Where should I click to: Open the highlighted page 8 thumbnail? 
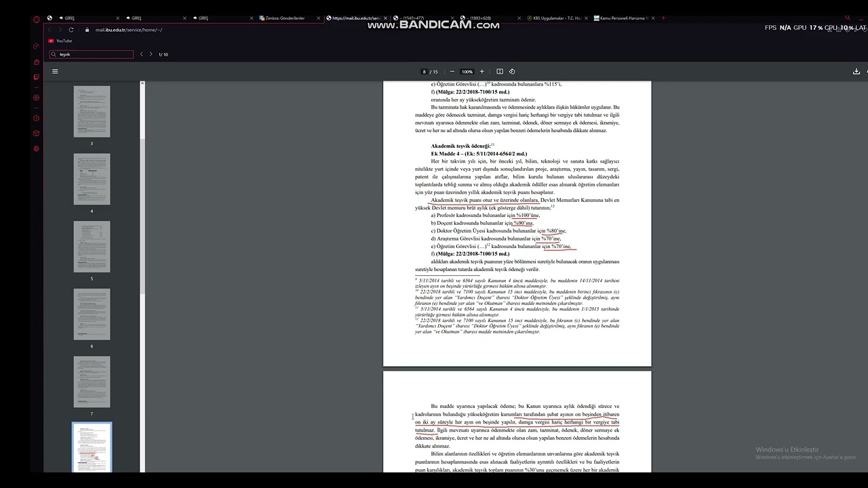point(92,447)
